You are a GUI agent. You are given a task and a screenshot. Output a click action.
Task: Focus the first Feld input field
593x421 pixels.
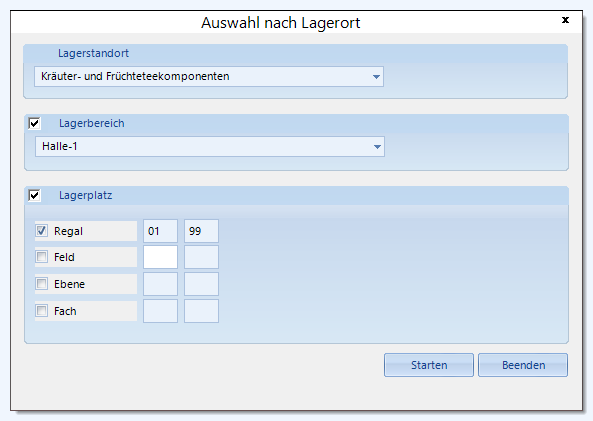click(160, 257)
